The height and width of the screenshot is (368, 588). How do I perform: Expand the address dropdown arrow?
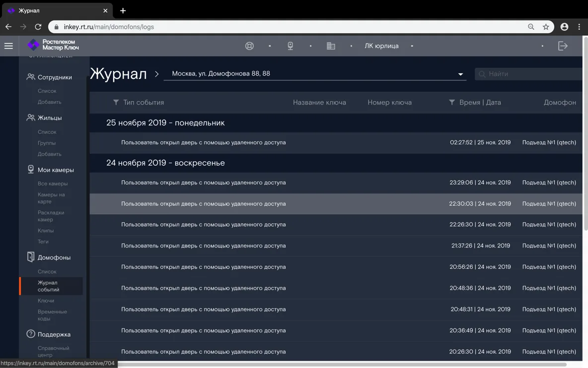click(x=460, y=74)
